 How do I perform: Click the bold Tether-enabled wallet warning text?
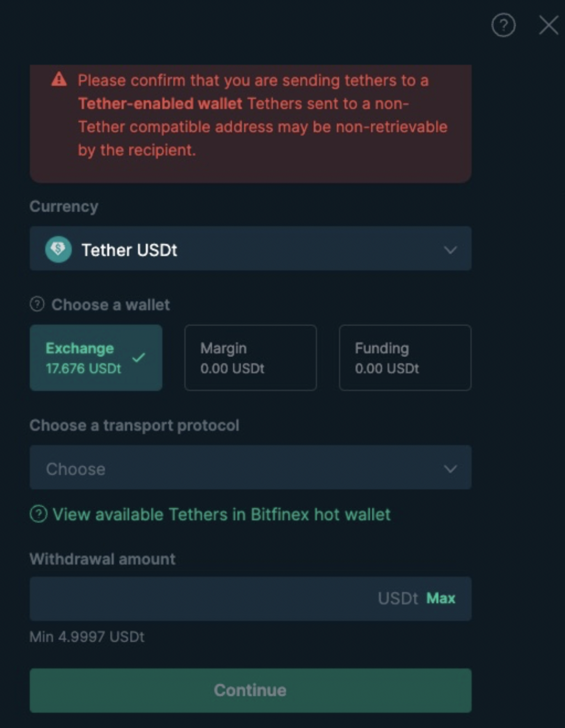pyautogui.click(x=160, y=103)
